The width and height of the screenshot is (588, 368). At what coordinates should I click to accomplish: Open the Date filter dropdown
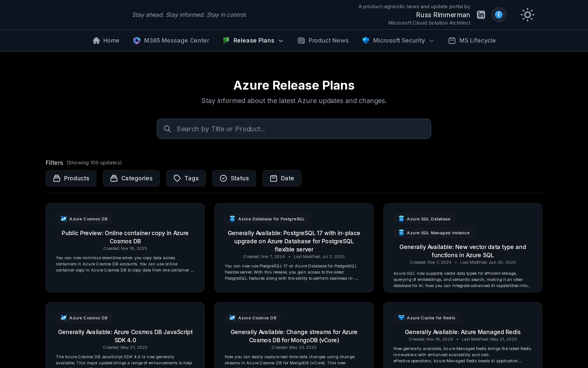pyautogui.click(x=282, y=178)
